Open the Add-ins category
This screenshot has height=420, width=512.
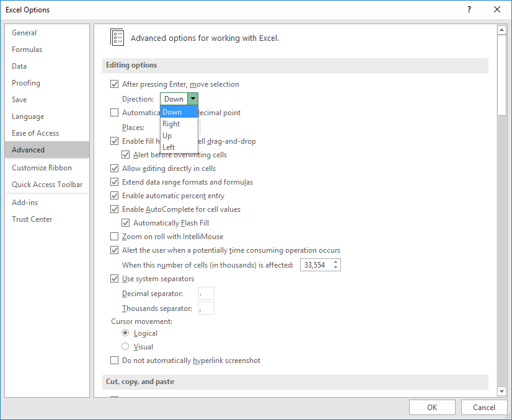coord(47,203)
